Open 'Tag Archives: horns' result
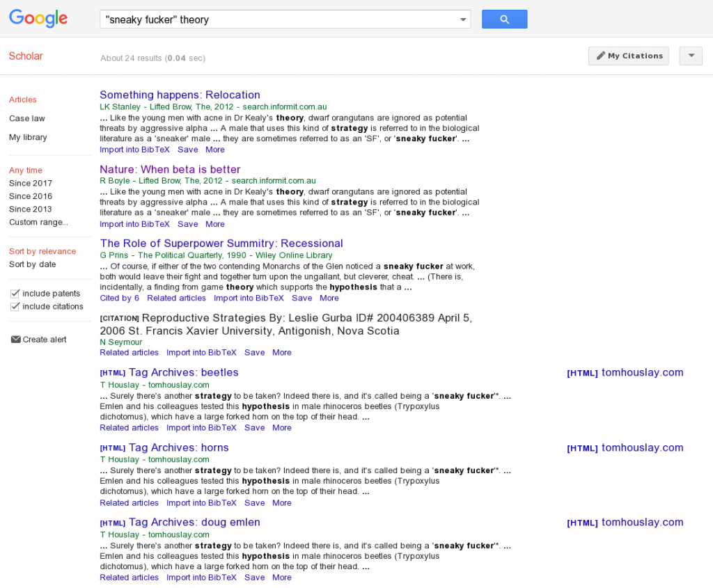Viewport: 713px width, 588px height. click(x=179, y=447)
